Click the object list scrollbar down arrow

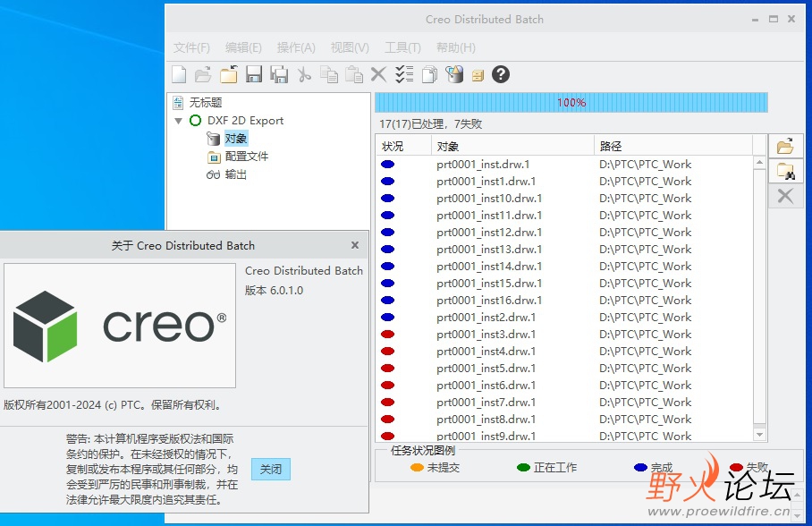(759, 435)
